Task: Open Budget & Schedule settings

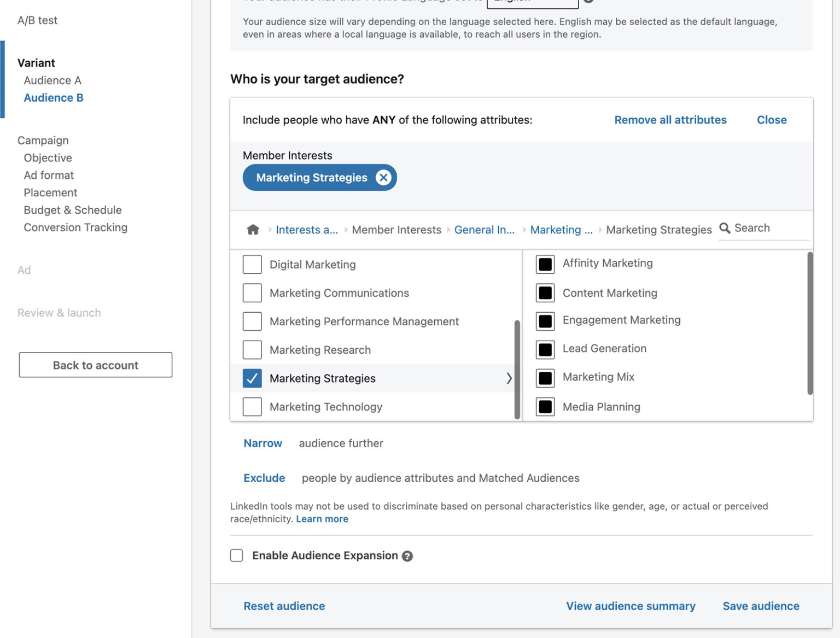Action: pos(72,210)
